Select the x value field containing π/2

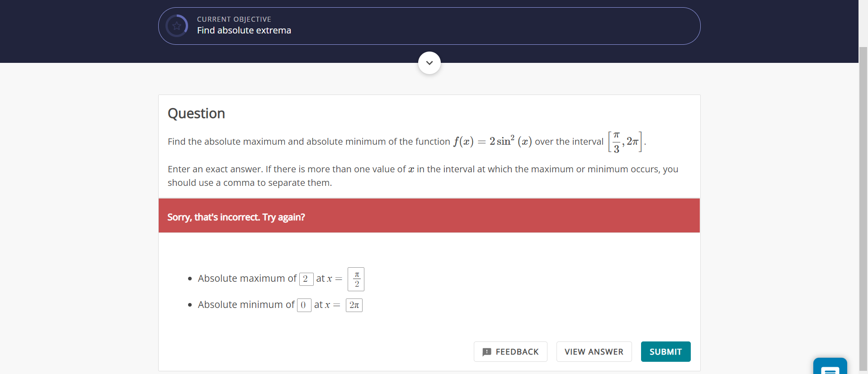coord(356,279)
